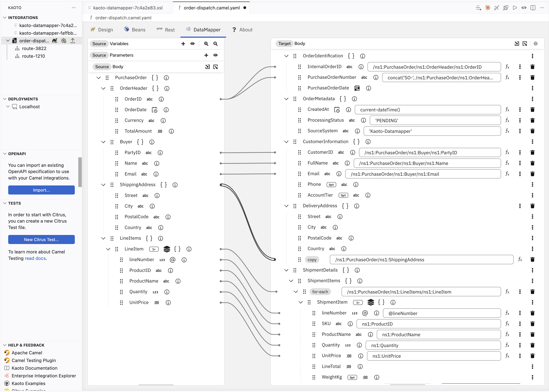Toggle visibility of Source Parameters
The image size is (549, 392).
[215, 55]
